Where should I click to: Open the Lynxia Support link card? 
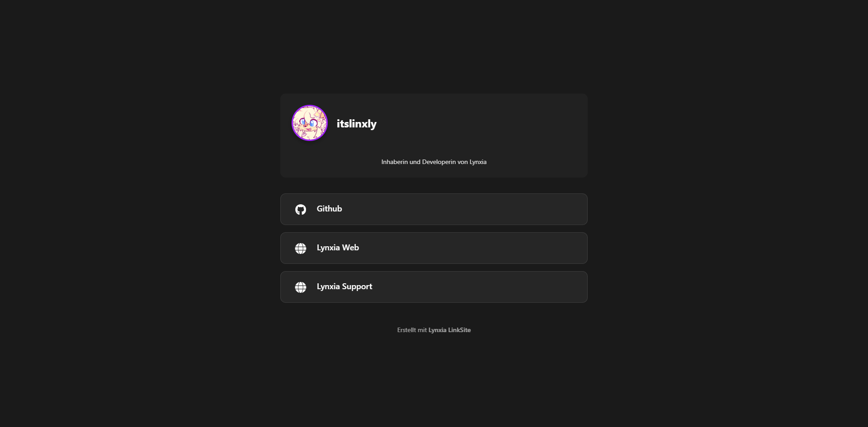coord(434,287)
